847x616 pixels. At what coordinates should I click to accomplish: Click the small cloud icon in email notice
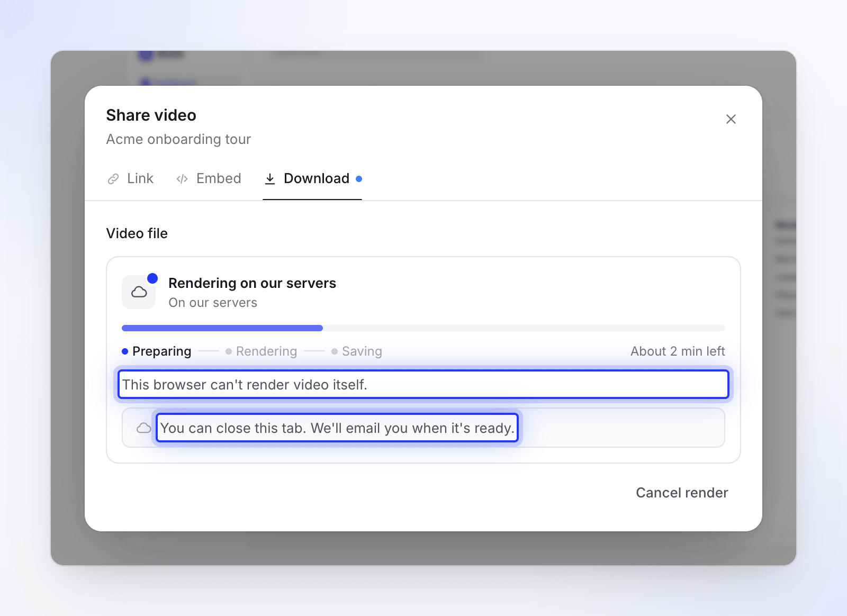pos(144,428)
